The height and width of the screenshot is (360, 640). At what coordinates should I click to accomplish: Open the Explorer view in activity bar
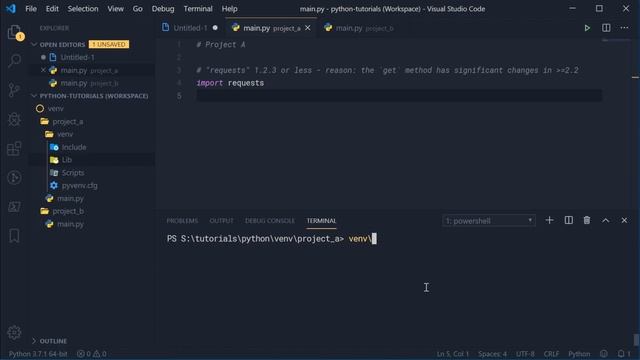pos(14,32)
